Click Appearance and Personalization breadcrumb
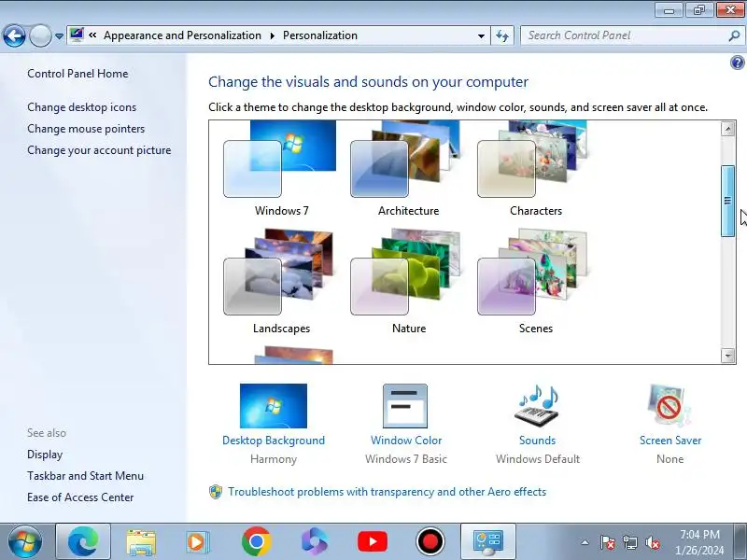Screen dimensions: 747x560 (182, 35)
